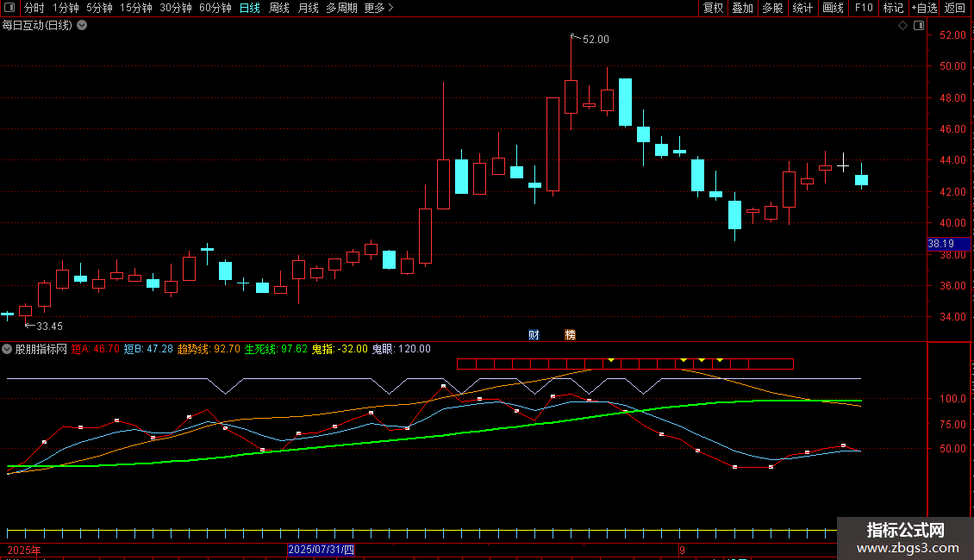Open F10 company info
Image resolution: width=974 pixels, height=560 pixels.
tap(864, 8)
